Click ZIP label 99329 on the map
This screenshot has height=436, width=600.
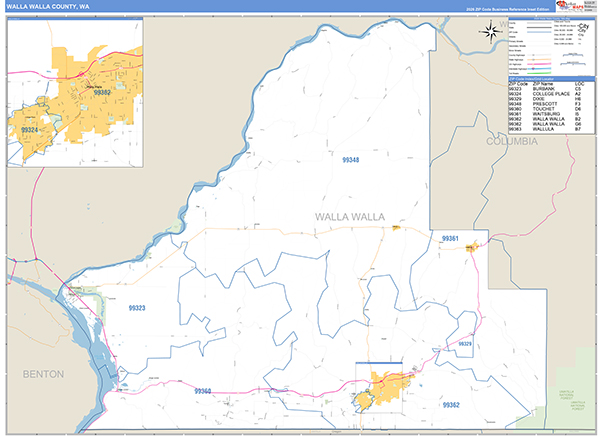coord(465,344)
